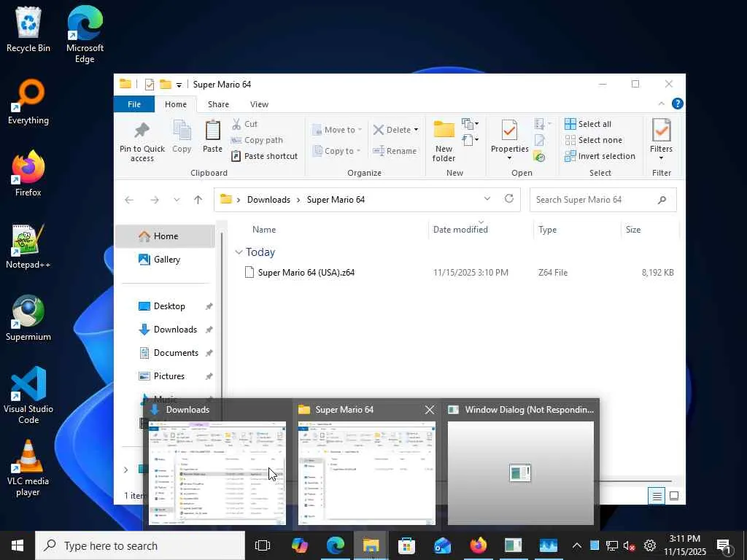Viewport: 747px width, 560px height.
Task: Open Pictures in navigation pane
Action: (x=169, y=376)
